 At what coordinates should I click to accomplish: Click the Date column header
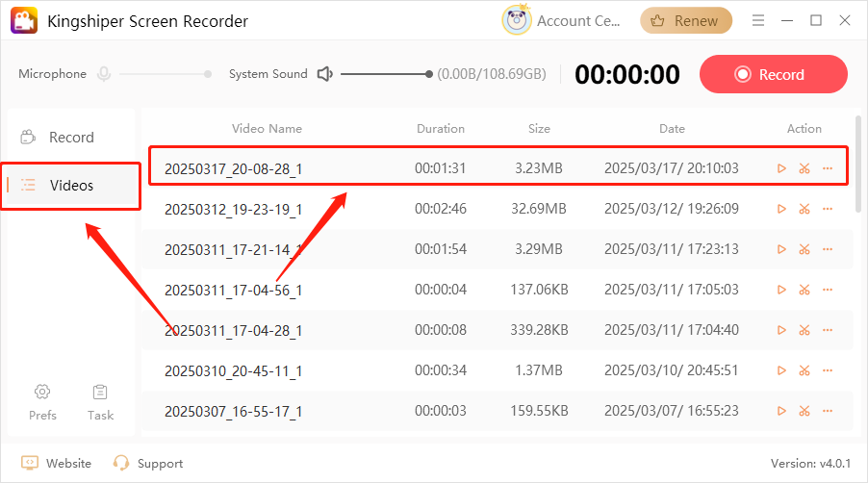(672, 128)
